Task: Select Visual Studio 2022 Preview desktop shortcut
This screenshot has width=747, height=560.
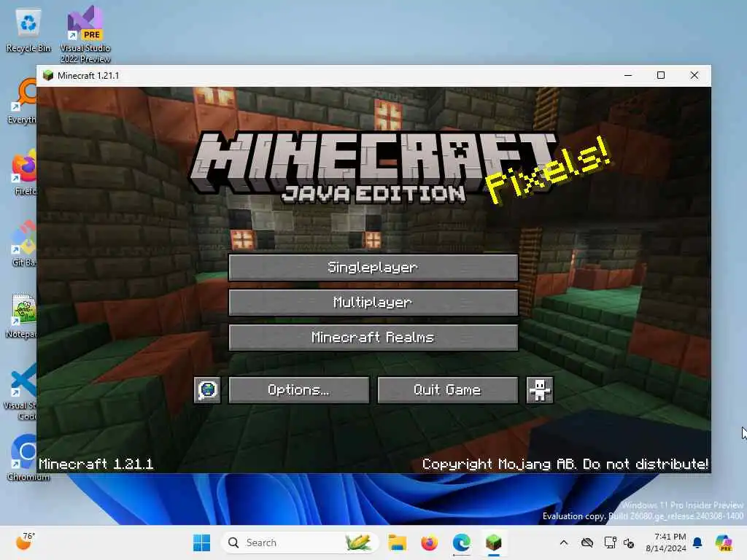Action: 85,34
